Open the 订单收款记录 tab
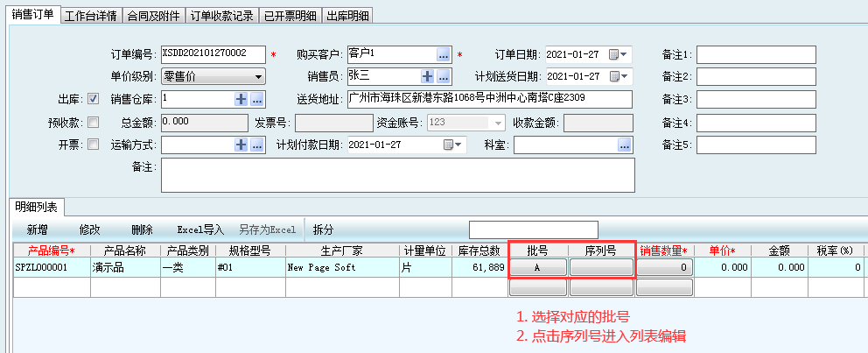The height and width of the screenshot is (353, 868). [x=223, y=16]
